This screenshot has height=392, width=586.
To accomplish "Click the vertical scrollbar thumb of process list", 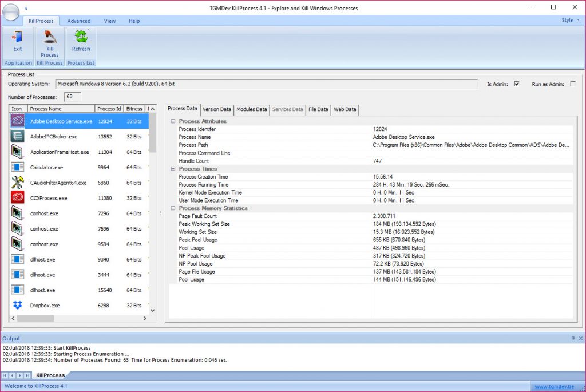I will point(152,133).
